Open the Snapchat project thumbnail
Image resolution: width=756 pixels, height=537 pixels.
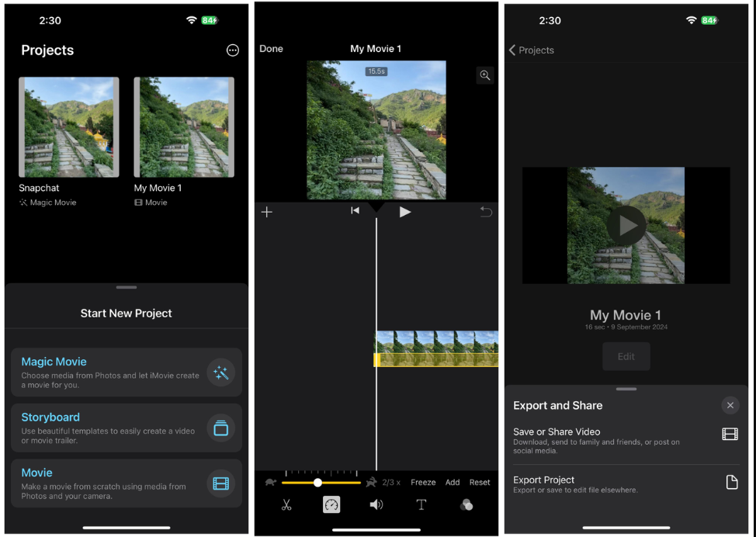[69, 127]
